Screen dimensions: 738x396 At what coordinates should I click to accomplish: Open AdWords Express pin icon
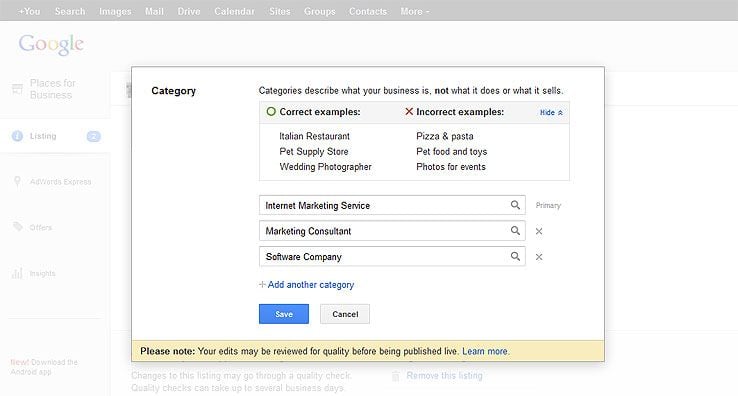point(17,181)
